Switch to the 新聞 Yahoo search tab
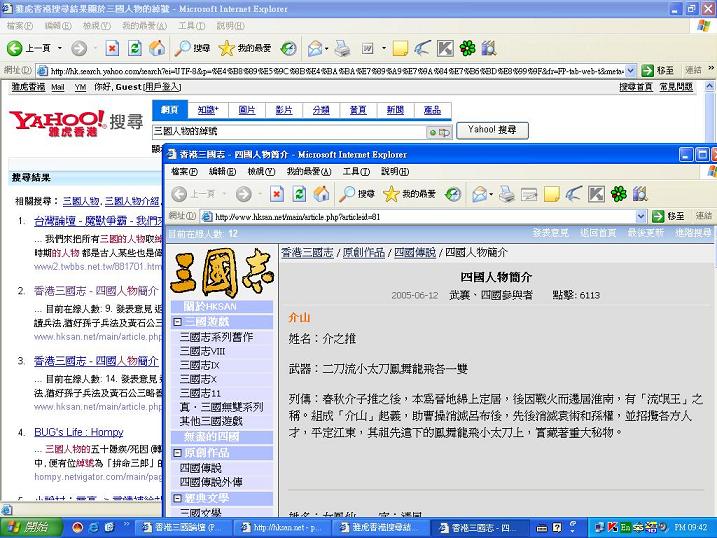 click(395, 110)
